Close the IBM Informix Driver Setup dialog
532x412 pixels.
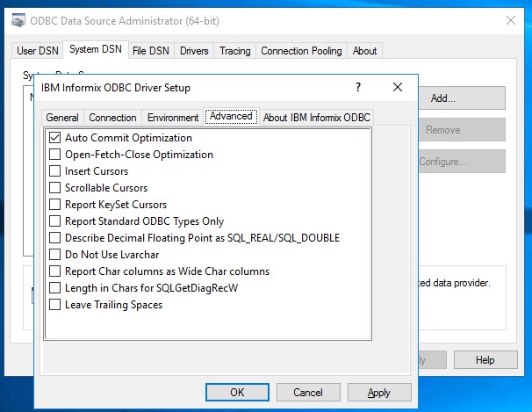click(398, 88)
